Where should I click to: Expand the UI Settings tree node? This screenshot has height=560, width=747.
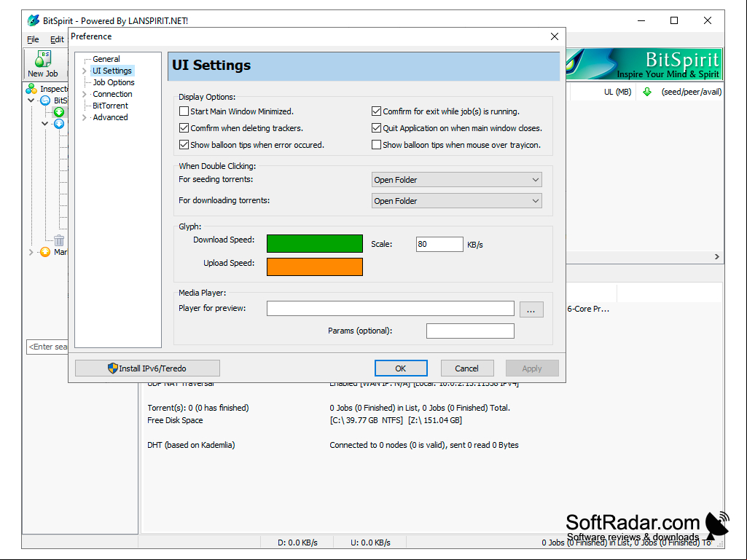(x=85, y=71)
